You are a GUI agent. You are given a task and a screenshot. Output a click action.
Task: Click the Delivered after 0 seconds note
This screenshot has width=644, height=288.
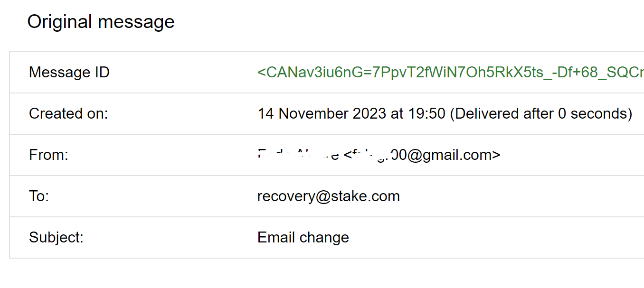click(541, 114)
